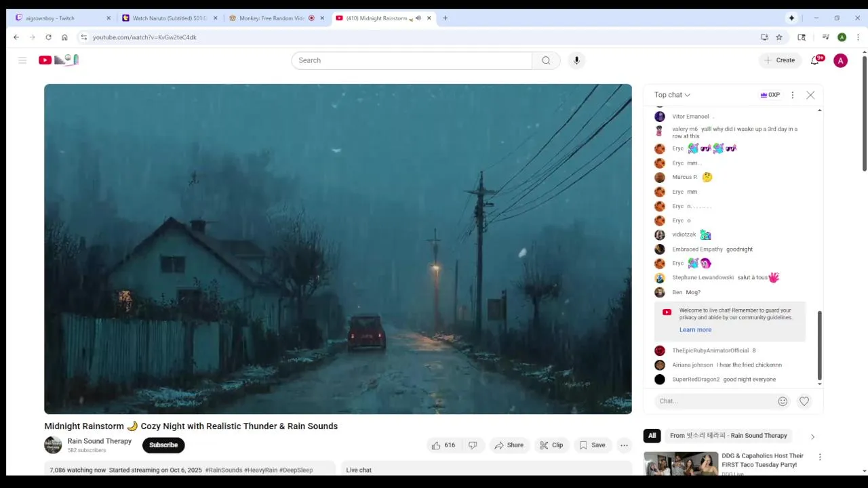Click the chat message input field

715,401
